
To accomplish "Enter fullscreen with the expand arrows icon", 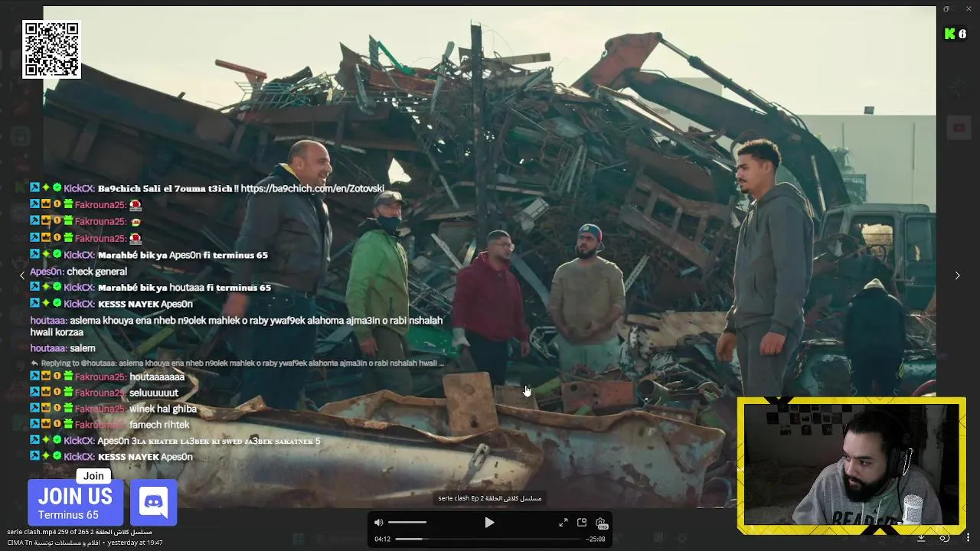I will tap(563, 523).
